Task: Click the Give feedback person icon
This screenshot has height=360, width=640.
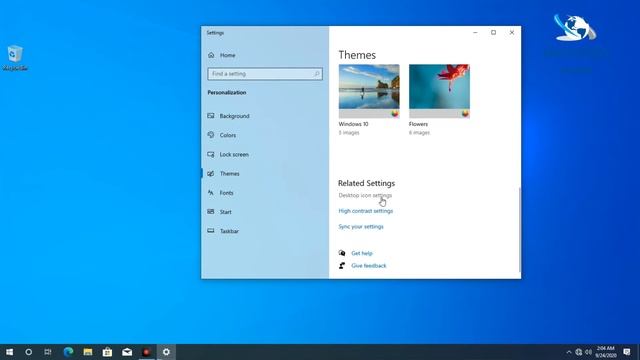Action: 342,266
